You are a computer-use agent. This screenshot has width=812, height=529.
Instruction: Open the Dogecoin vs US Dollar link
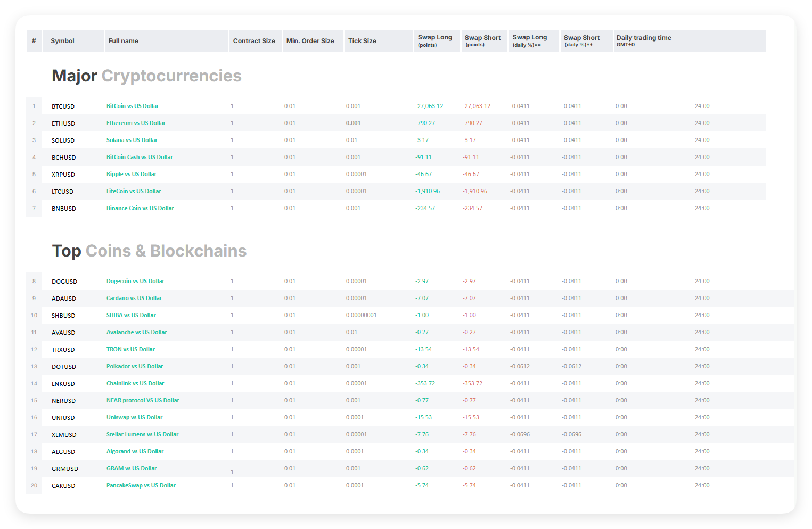[135, 281]
